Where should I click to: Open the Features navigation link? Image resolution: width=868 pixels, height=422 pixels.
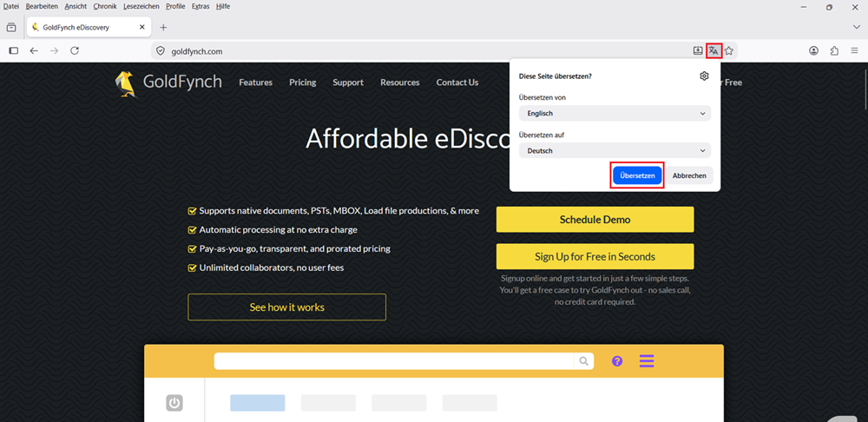pyautogui.click(x=256, y=82)
